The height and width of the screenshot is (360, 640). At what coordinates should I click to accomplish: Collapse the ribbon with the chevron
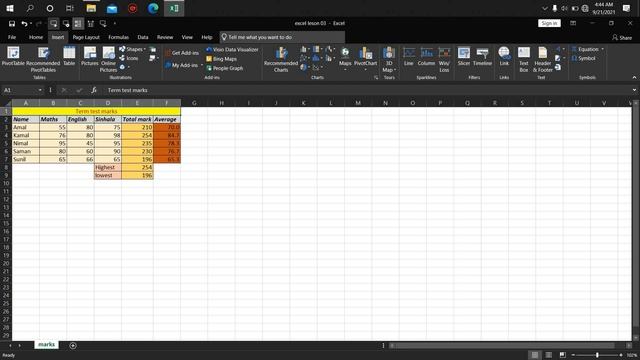click(634, 78)
